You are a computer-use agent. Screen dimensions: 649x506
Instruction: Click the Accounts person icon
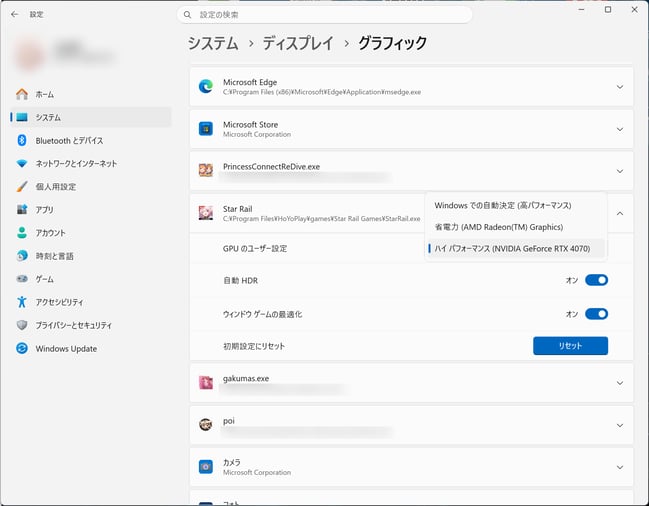click(x=22, y=233)
